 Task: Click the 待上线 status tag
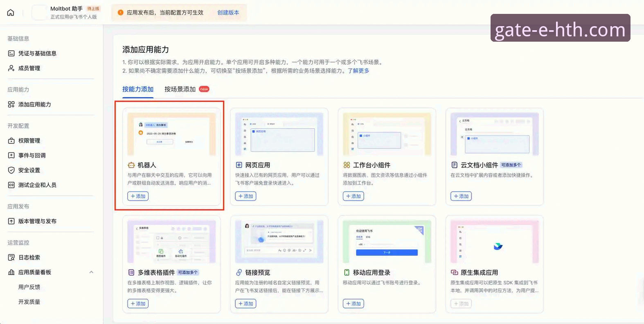pyautogui.click(x=93, y=9)
